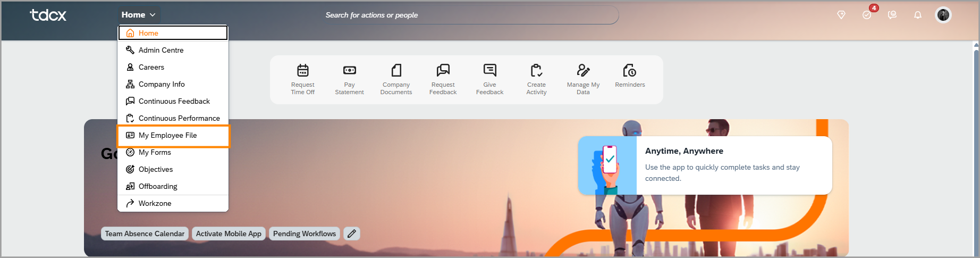Select Company Info from the menu

coord(173,84)
